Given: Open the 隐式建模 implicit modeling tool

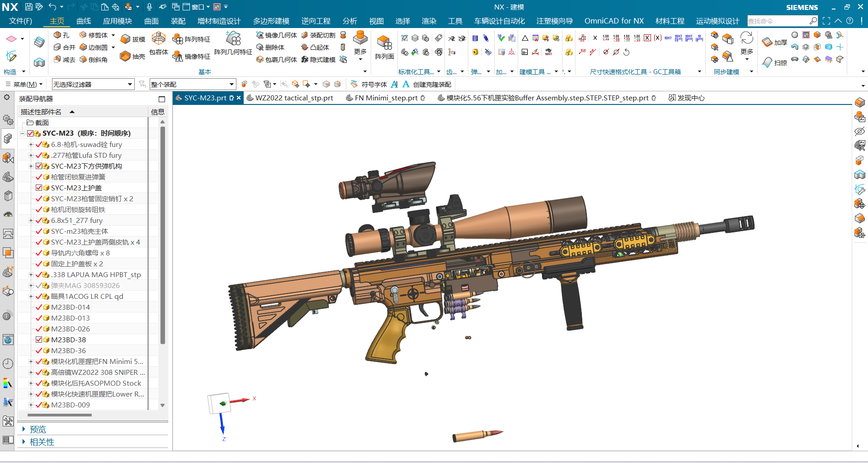Looking at the screenshot, I should [x=318, y=60].
